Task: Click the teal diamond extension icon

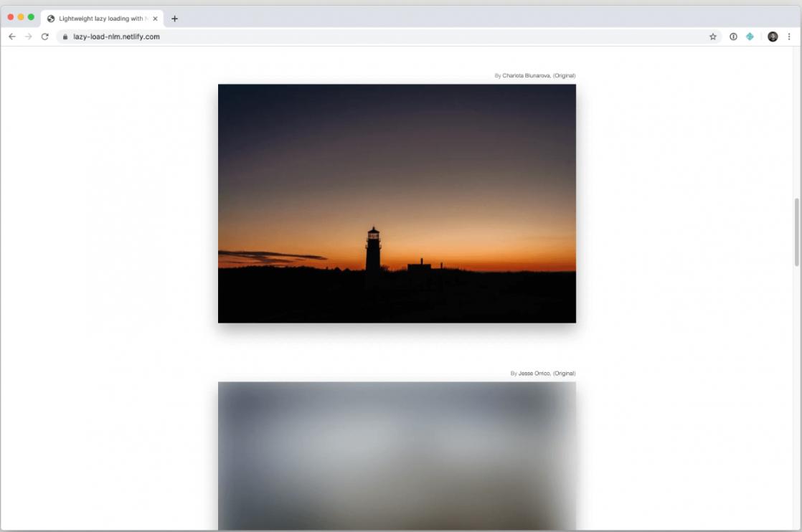Action: click(x=750, y=37)
